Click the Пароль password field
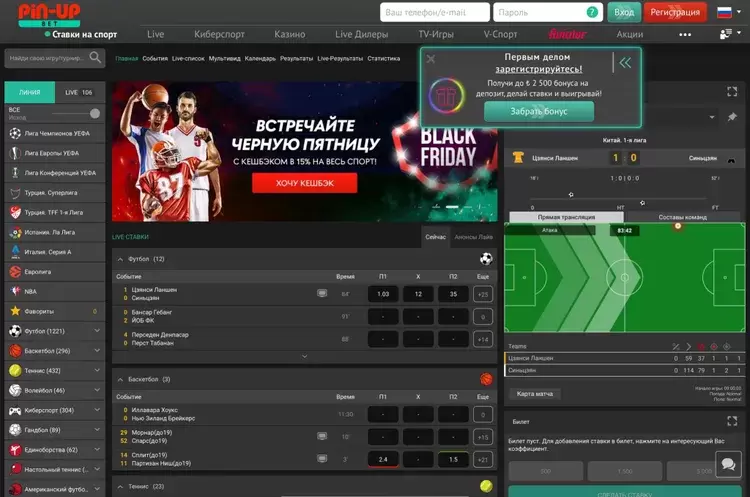 point(546,12)
